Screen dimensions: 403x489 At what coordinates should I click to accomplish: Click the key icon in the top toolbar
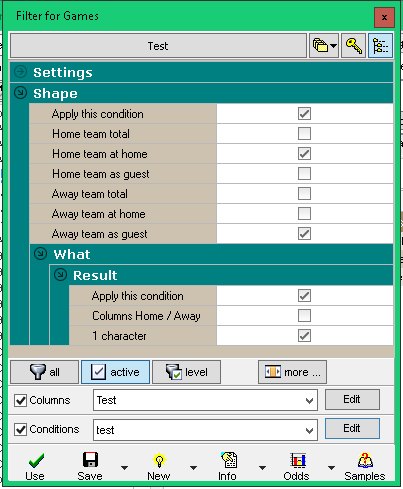(x=353, y=46)
